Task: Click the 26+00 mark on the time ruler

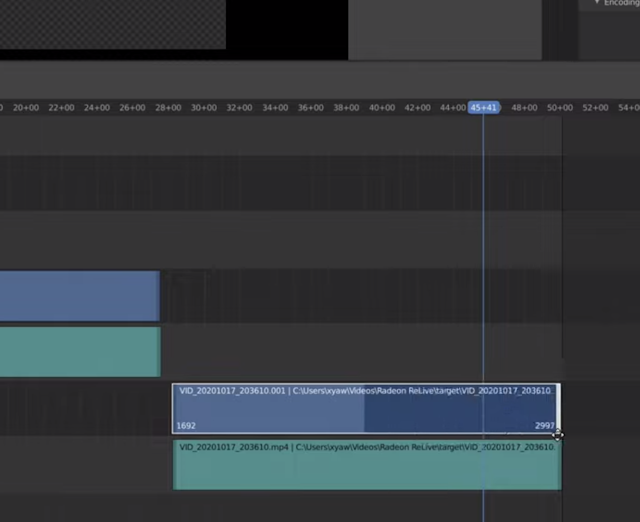Action: coord(133,108)
